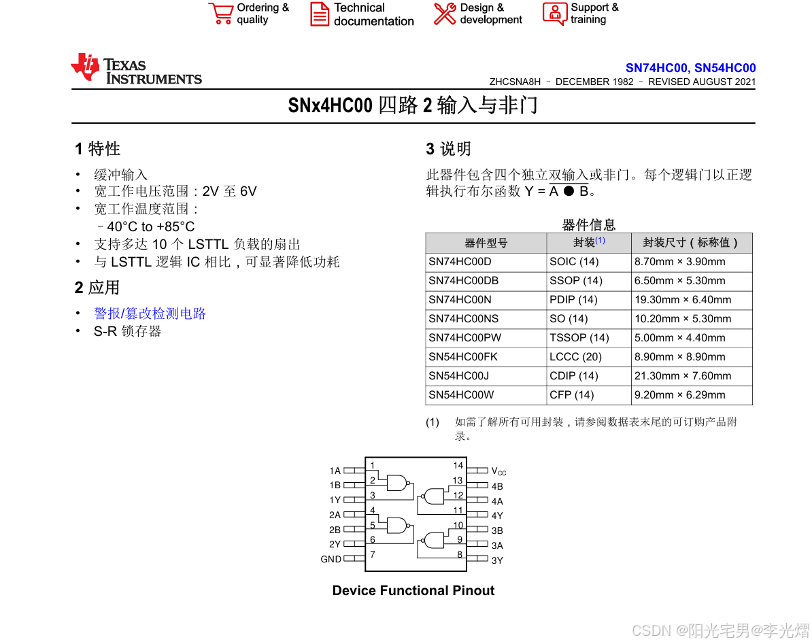Click the 9.20mm × 6.29mm size cell
This screenshot has height=644, width=812.
(692, 395)
